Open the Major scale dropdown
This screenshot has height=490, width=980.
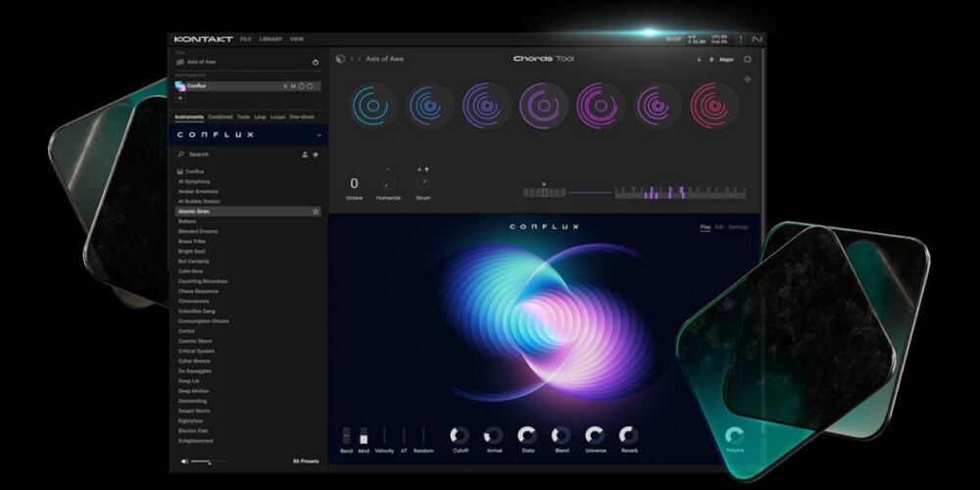point(726,60)
